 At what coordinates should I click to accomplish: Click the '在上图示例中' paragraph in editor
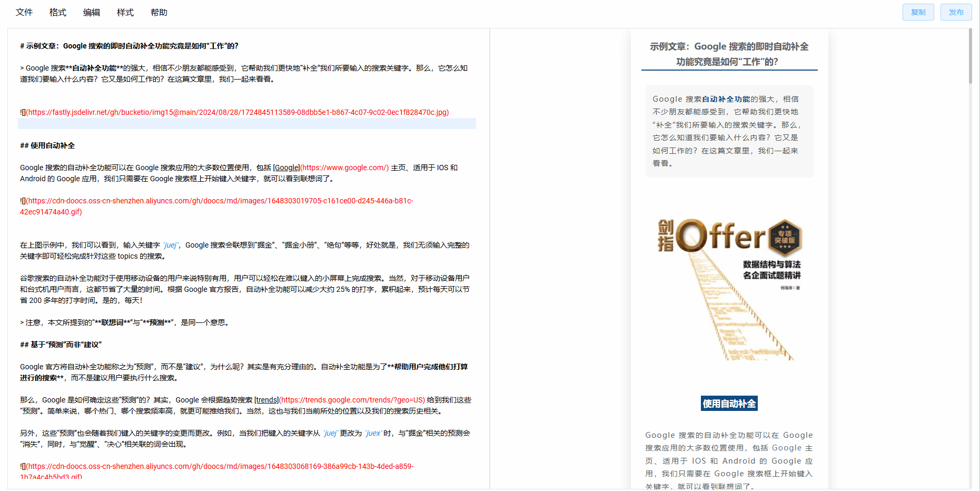click(x=245, y=251)
